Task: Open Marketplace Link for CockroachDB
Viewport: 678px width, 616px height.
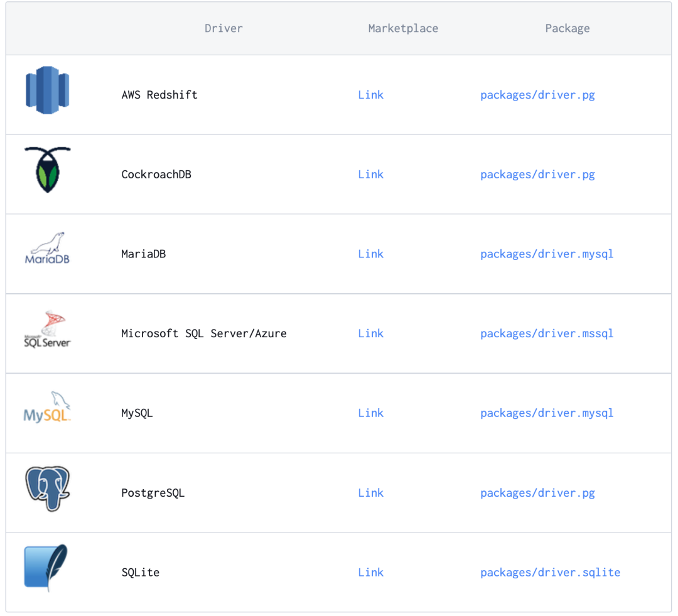Action: (370, 175)
